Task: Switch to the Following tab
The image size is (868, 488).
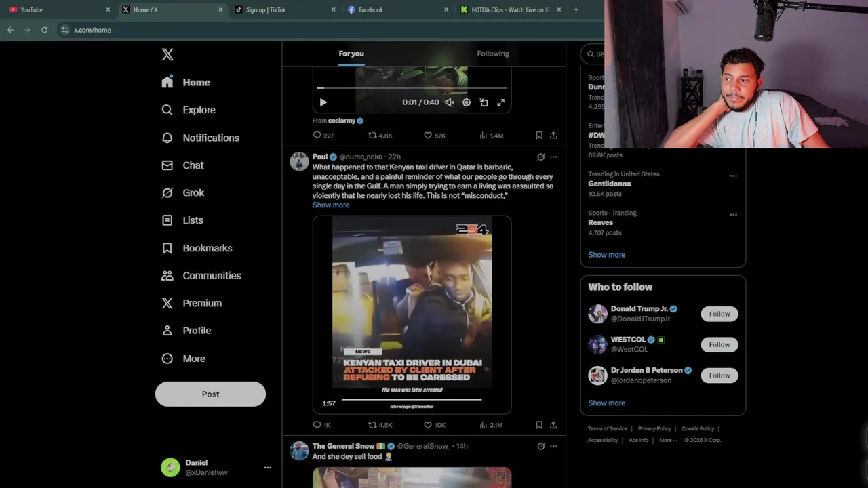Action: tap(493, 54)
